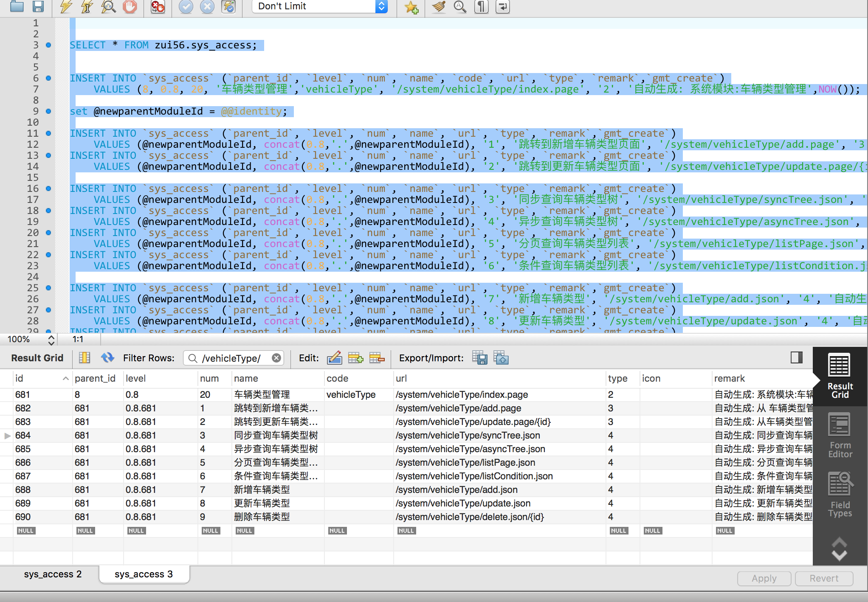
Task: Open the Form Editor view
Action: click(840, 435)
